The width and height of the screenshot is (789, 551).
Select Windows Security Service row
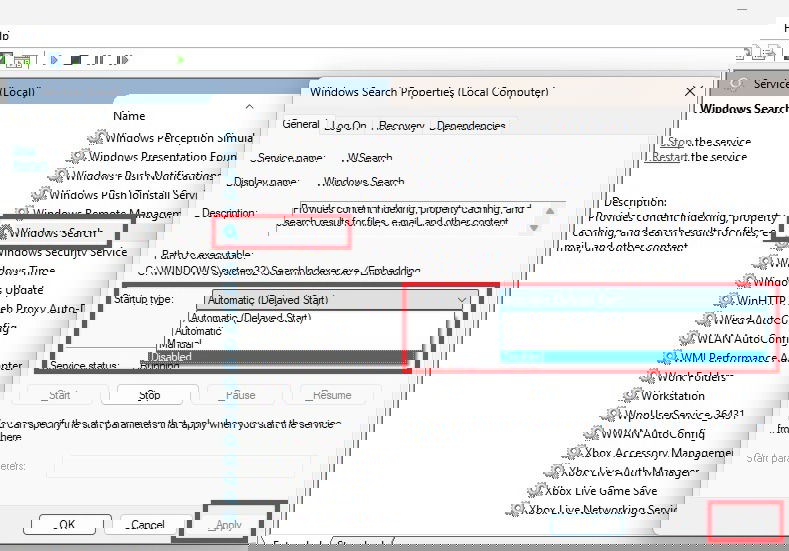pyautogui.click(x=62, y=252)
